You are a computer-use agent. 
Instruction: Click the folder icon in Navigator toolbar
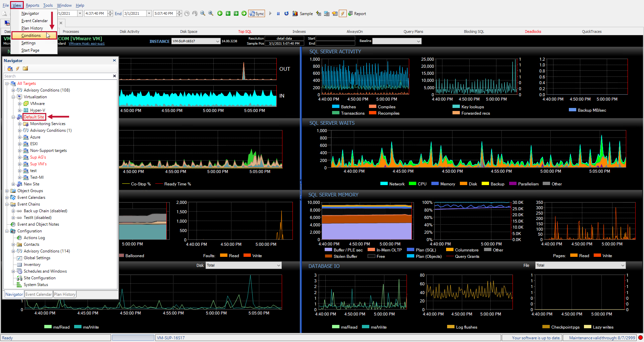click(x=25, y=68)
